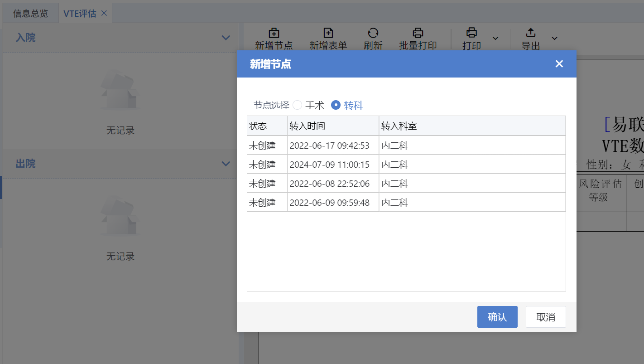Click the 导出 export icon
The image size is (644, 364).
tap(530, 33)
